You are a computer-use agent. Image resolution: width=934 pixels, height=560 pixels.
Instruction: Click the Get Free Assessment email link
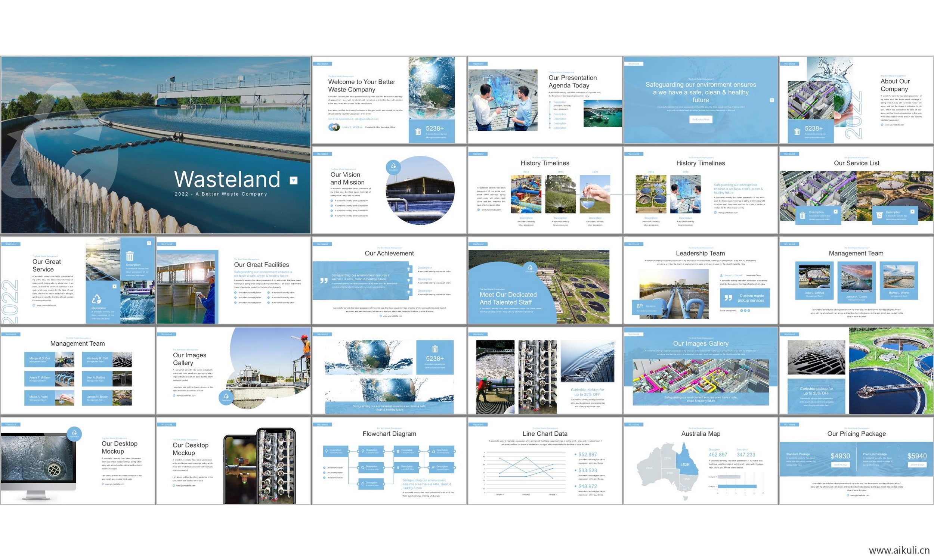[x=353, y=119]
